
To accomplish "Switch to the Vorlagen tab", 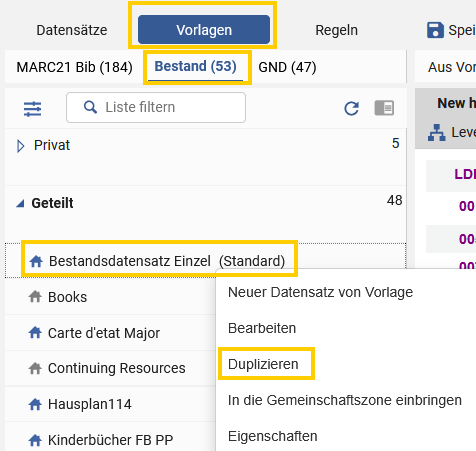I will [x=204, y=30].
